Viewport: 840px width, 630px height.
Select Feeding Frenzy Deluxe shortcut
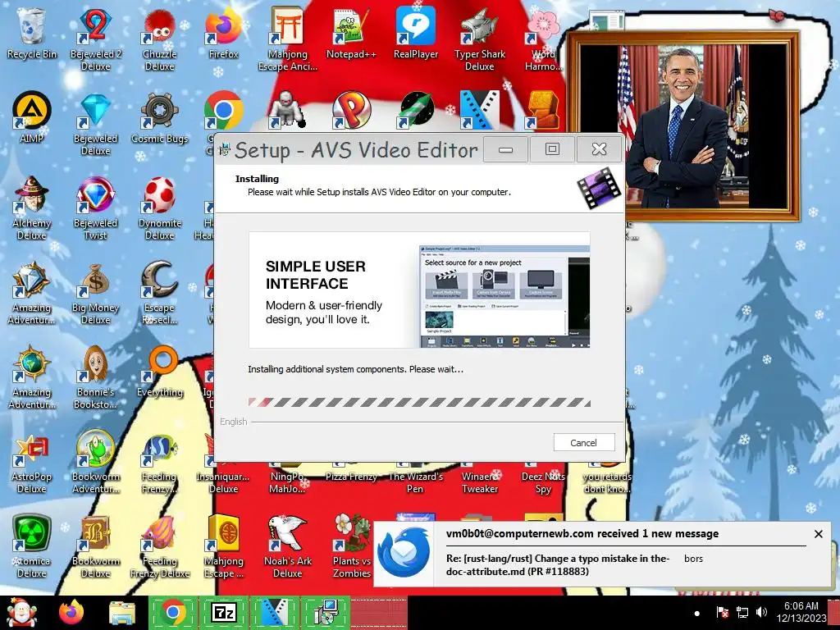[160, 546]
